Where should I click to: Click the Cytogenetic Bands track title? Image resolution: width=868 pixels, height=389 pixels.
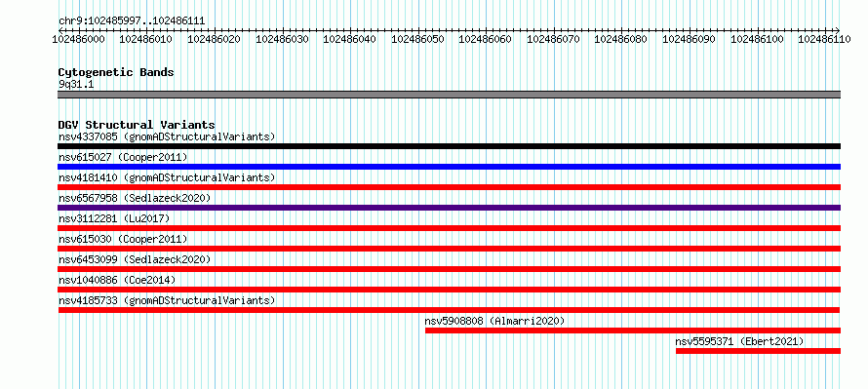point(116,72)
